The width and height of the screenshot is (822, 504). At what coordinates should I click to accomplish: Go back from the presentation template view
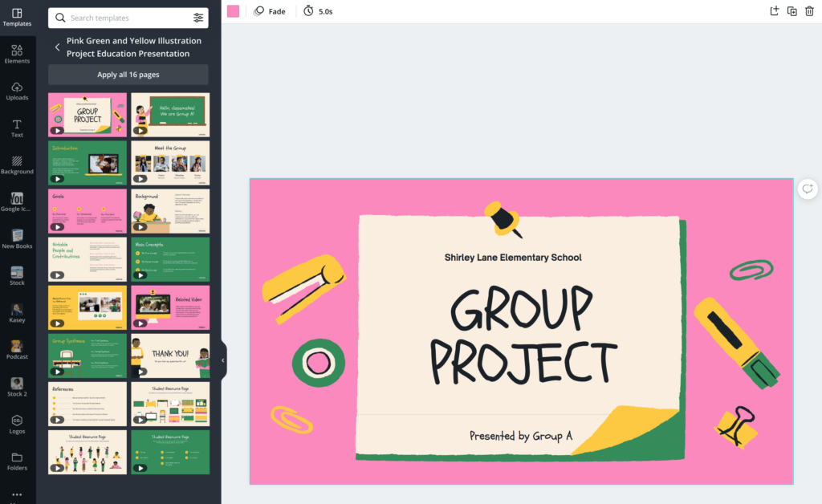[x=57, y=47]
